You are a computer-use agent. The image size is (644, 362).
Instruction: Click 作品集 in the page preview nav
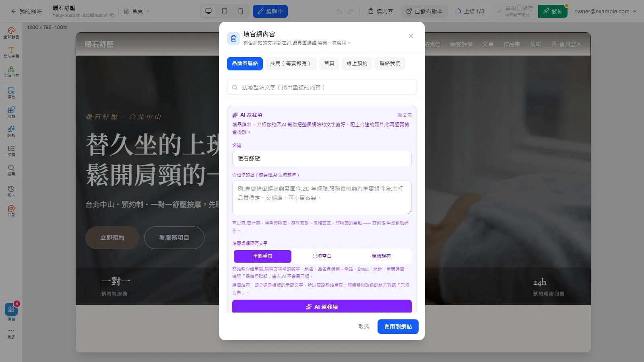pos(512,44)
